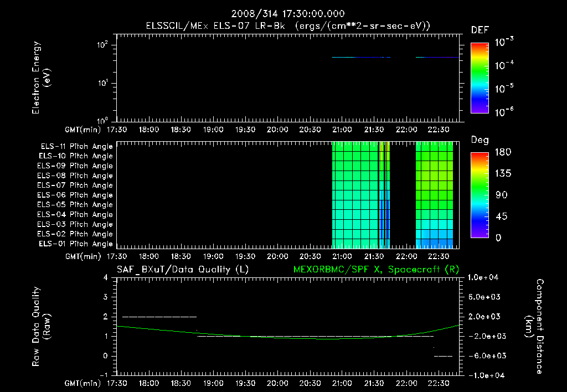Screen dimensions: 567x392
Task: Click the ELSSCIL/MEx ELS-07 LR-Bk subtitle
Action: point(288,26)
